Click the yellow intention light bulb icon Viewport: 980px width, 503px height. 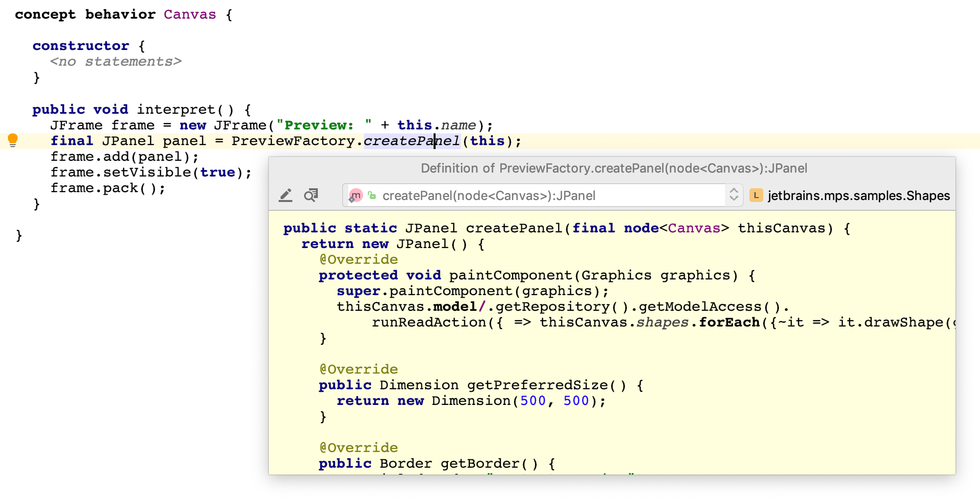13,141
